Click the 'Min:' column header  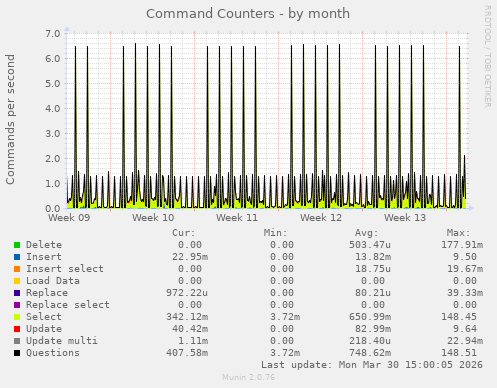[x=275, y=233]
